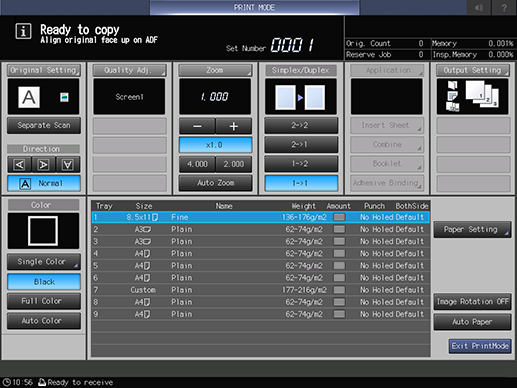Exit PrintMode
Image resolution: width=517 pixels, height=388 pixels.
tap(480, 346)
